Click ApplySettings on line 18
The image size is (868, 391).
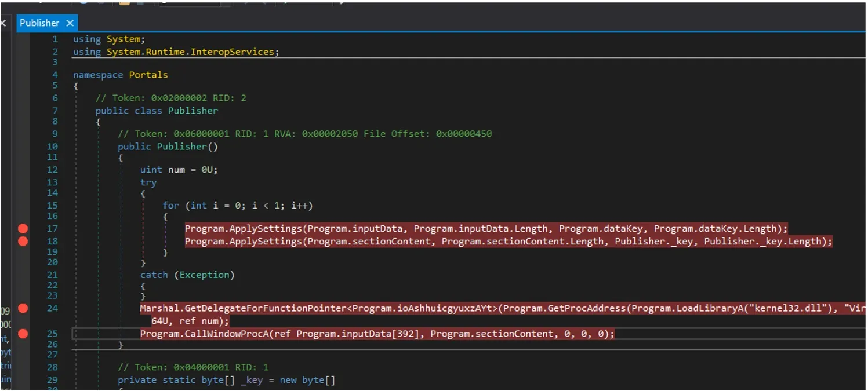(266, 242)
